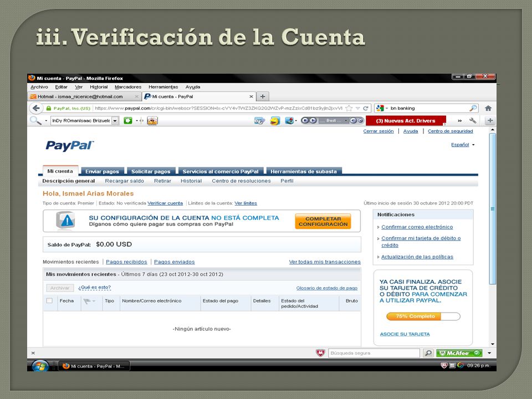Image resolution: width=532 pixels, height=399 pixels.
Task: Click the flag column header icon
Action: coord(87,301)
